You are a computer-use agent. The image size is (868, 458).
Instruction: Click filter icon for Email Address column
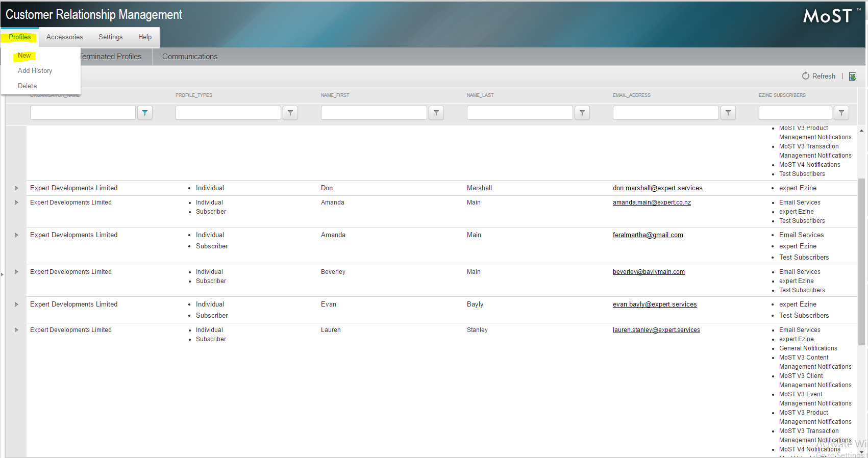[x=728, y=113]
